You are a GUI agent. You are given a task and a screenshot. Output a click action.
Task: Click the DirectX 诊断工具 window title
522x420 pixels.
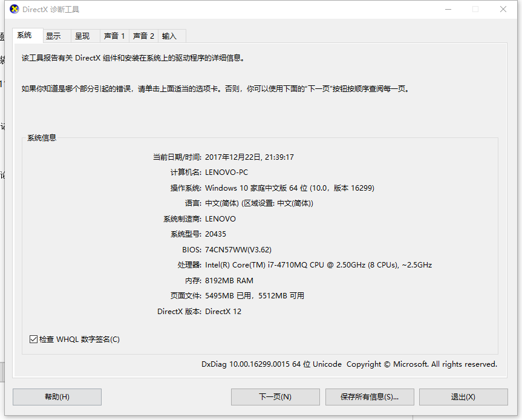point(51,9)
